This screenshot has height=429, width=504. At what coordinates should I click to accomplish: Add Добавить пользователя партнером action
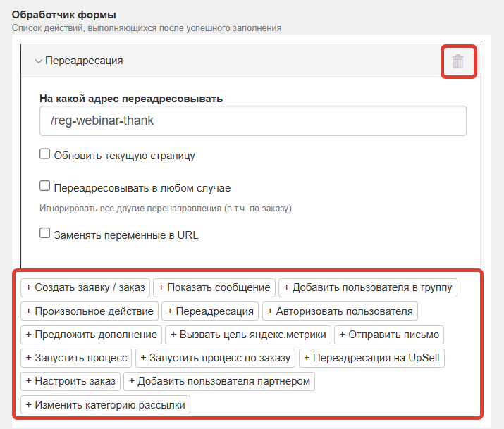point(219,382)
